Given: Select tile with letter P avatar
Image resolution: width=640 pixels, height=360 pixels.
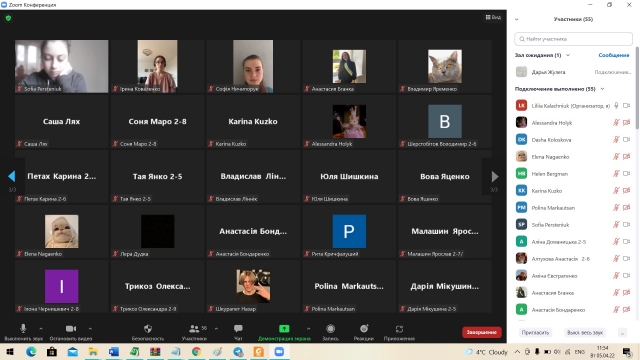Looking at the screenshot, I should click(x=349, y=231).
